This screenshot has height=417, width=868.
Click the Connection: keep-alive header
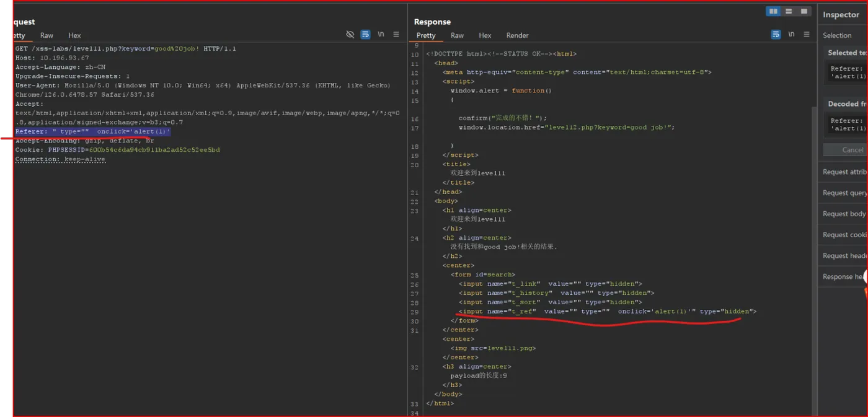(60, 159)
